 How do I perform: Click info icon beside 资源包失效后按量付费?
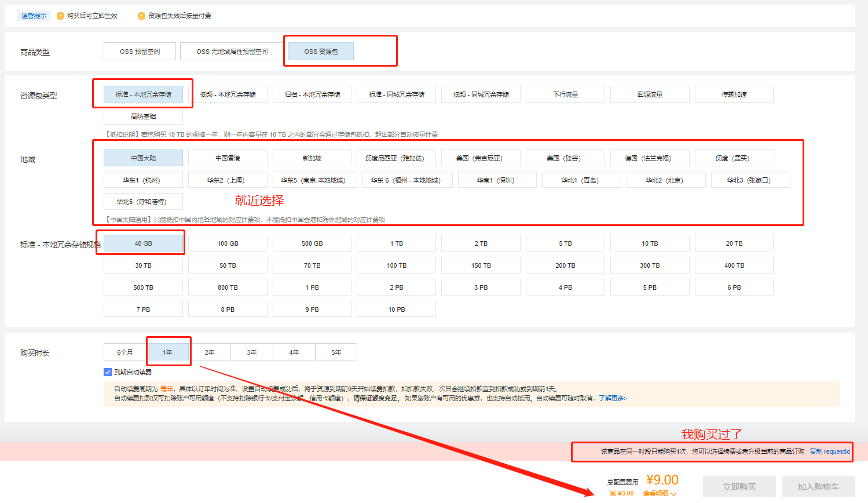coord(141,16)
